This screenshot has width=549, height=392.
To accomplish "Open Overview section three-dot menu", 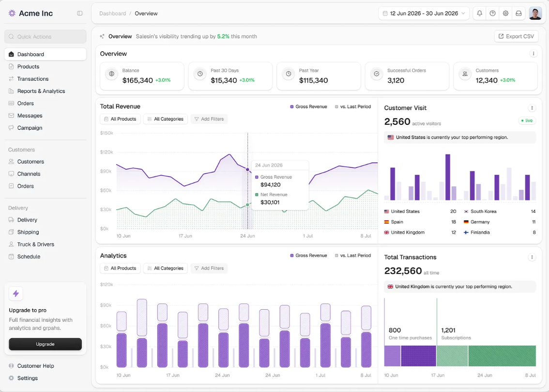I will pyautogui.click(x=533, y=54).
